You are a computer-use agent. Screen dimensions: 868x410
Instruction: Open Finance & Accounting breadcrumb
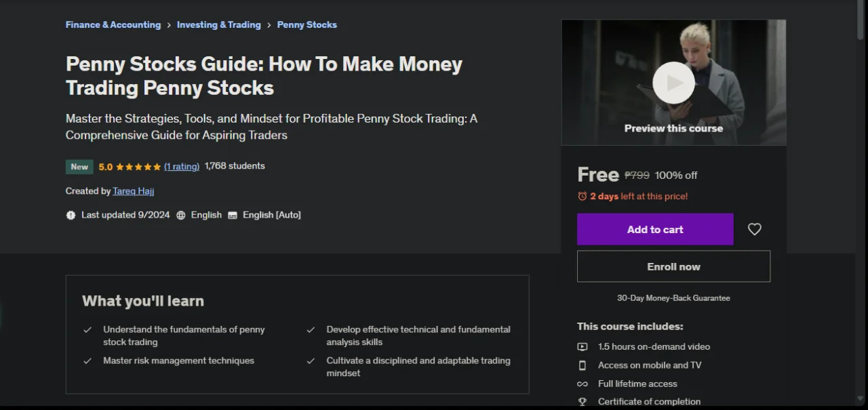click(113, 24)
